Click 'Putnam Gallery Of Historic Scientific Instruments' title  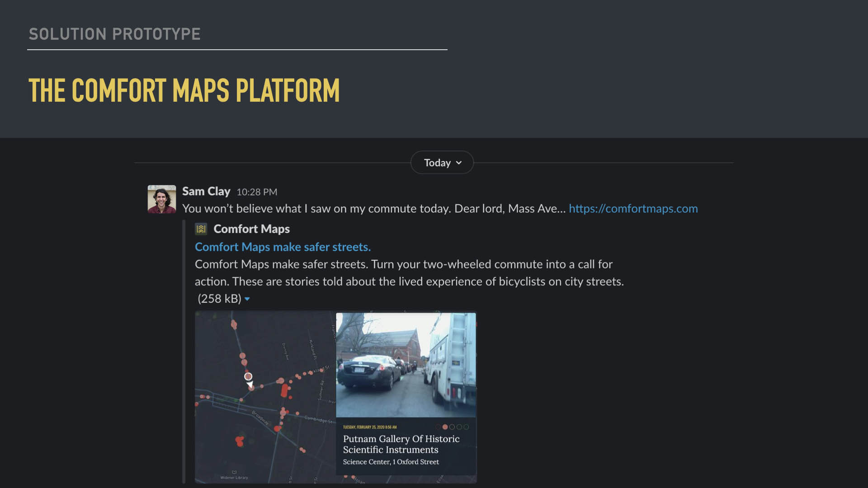click(401, 444)
